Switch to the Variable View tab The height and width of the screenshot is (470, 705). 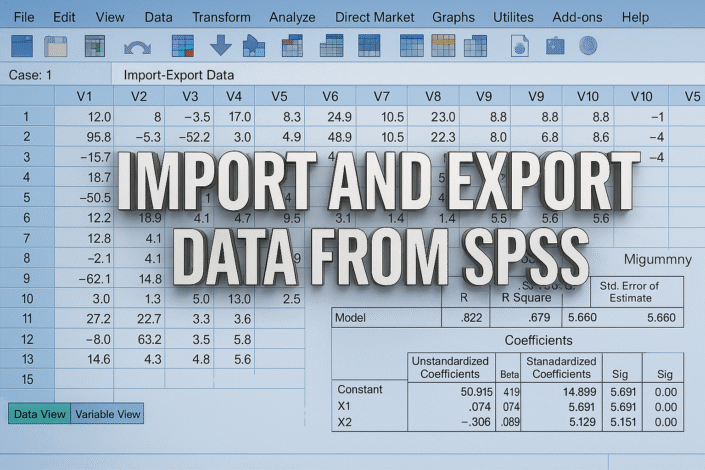pos(107,414)
